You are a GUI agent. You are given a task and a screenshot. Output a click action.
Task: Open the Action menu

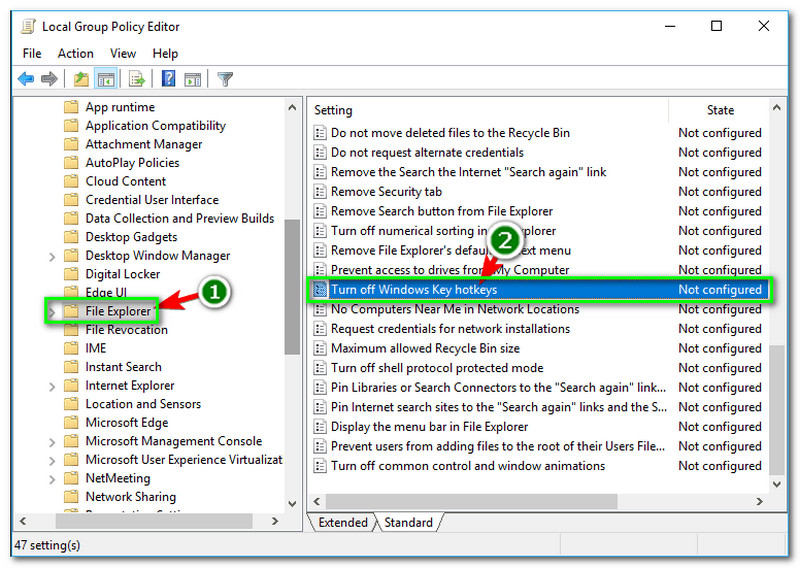point(75,53)
